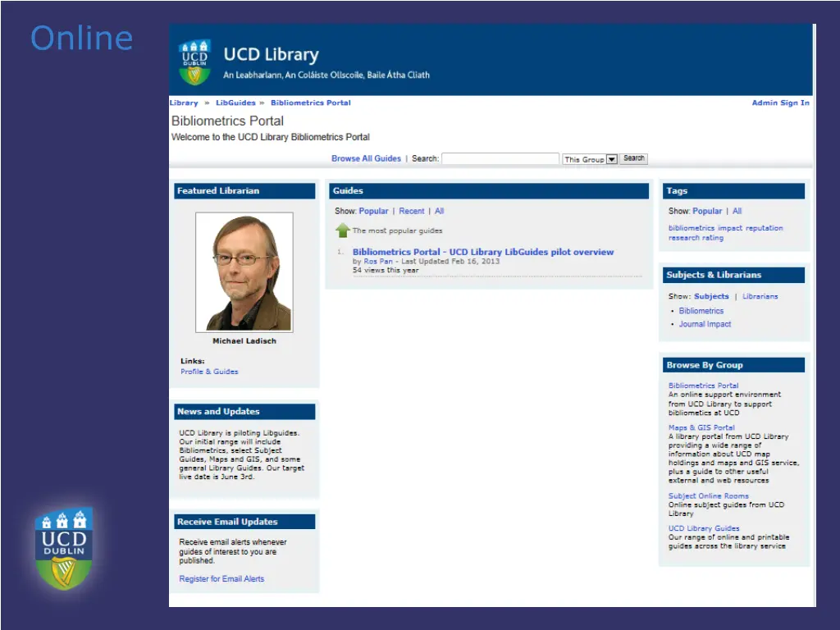Screen dimensions: 840x630
Task: Open the Library breadcrumb link
Action: [184, 103]
